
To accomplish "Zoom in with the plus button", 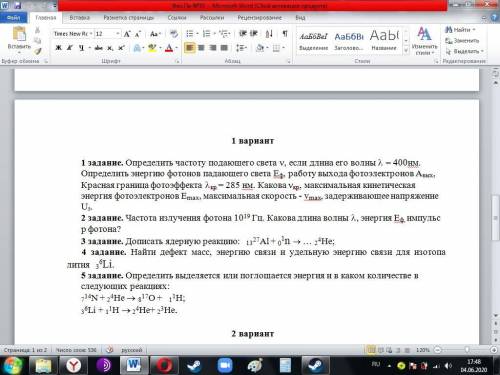I will pyautogui.click(x=494, y=350).
